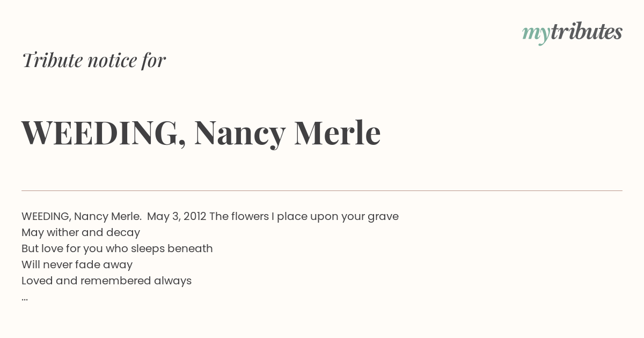The image size is (644, 338).
Task: Click the mytributes logo
Action: click(572, 33)
